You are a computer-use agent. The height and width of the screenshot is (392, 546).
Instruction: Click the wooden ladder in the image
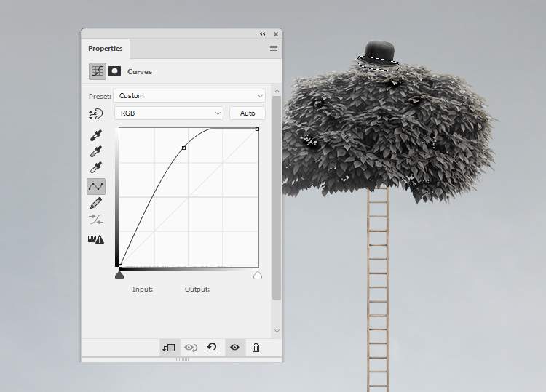[378, 289]
